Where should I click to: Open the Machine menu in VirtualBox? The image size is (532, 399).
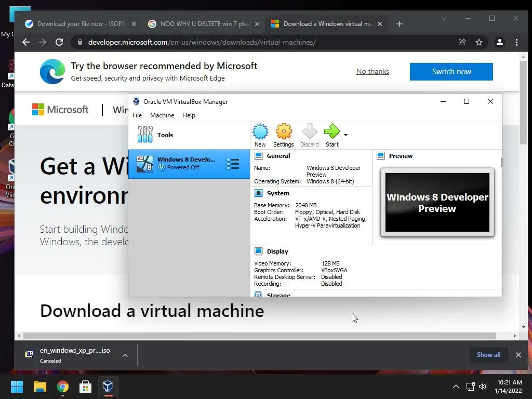click(162, 115)
